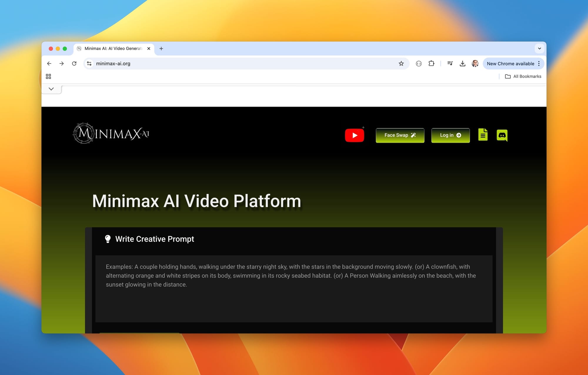The height and width of the screenshot is (375, 588).
Task: Click the Face Swap button
Action: coord(400,135)
